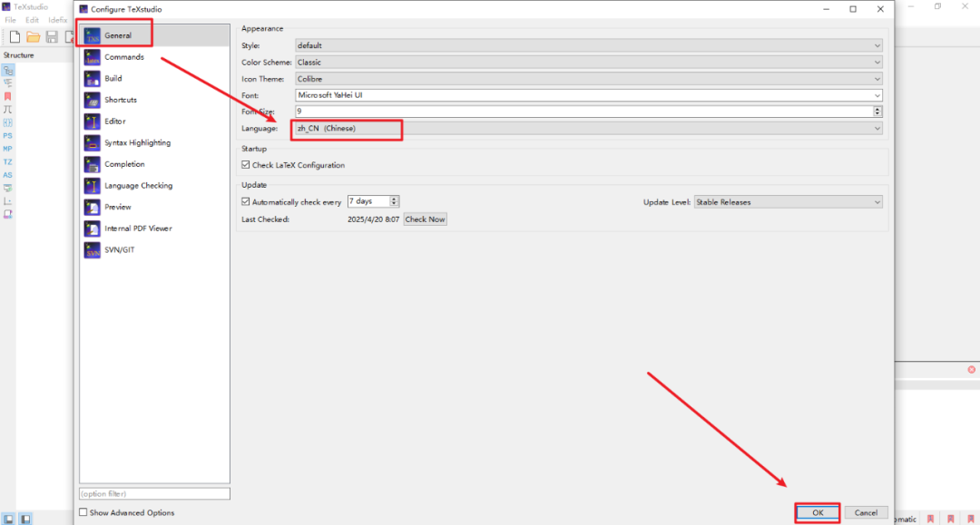Screen dimensions: 980x525
Task: Click the Shortcuts category icon
Action: [x=93, y=100]
